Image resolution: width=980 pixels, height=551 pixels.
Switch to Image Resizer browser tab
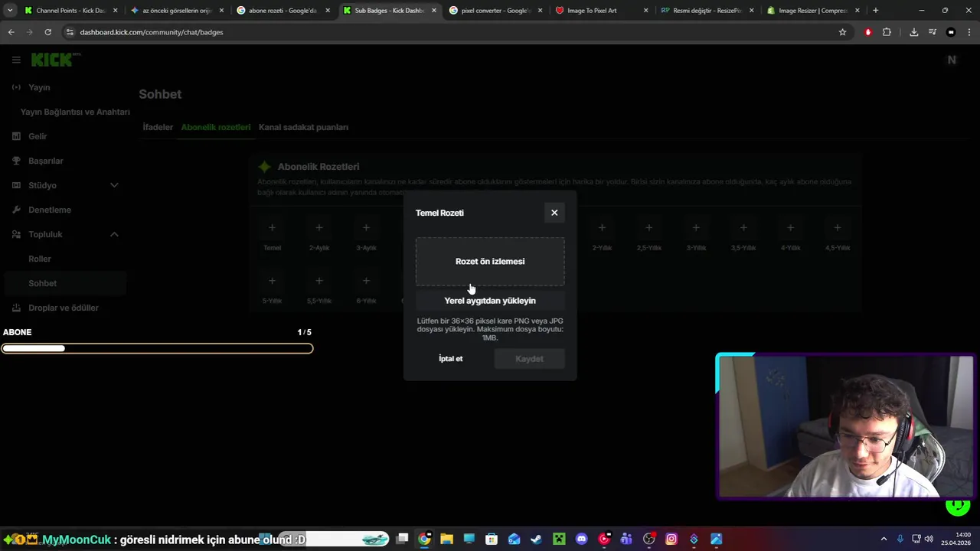pyautogui.click(x=812, y=11)
